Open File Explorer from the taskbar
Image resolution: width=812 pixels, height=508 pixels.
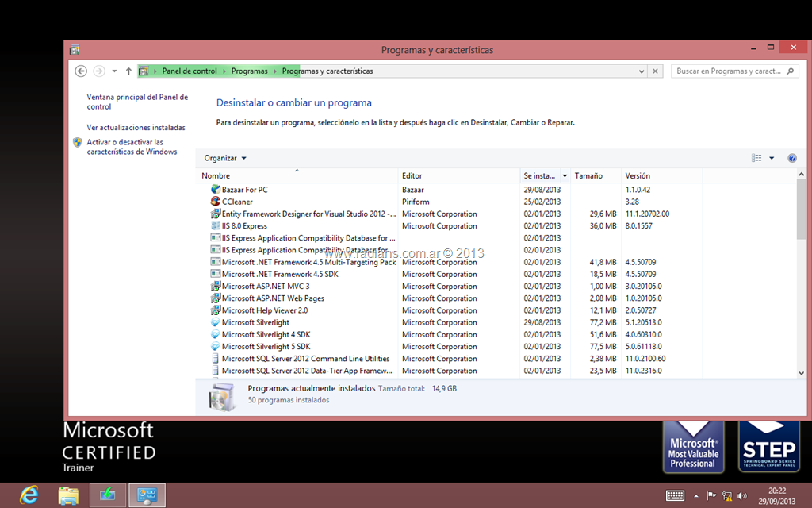click(x=68, y=495)
